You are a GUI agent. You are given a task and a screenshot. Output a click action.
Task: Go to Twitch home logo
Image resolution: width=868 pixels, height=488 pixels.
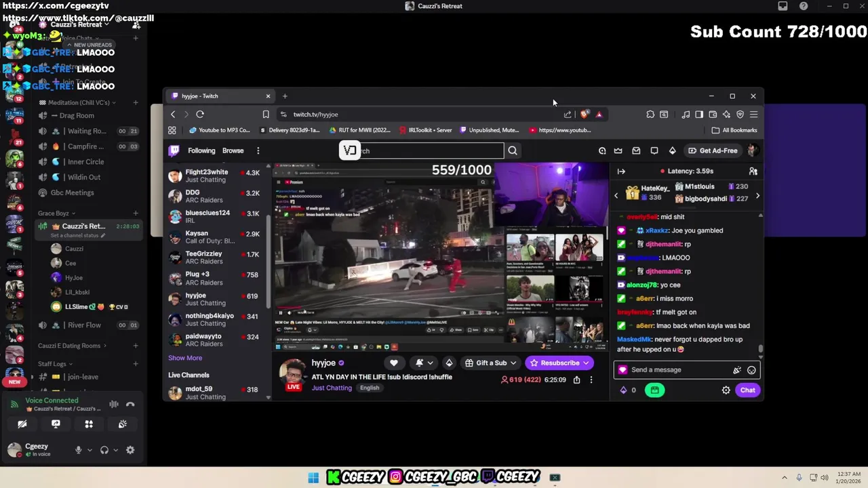coord(174,150)
